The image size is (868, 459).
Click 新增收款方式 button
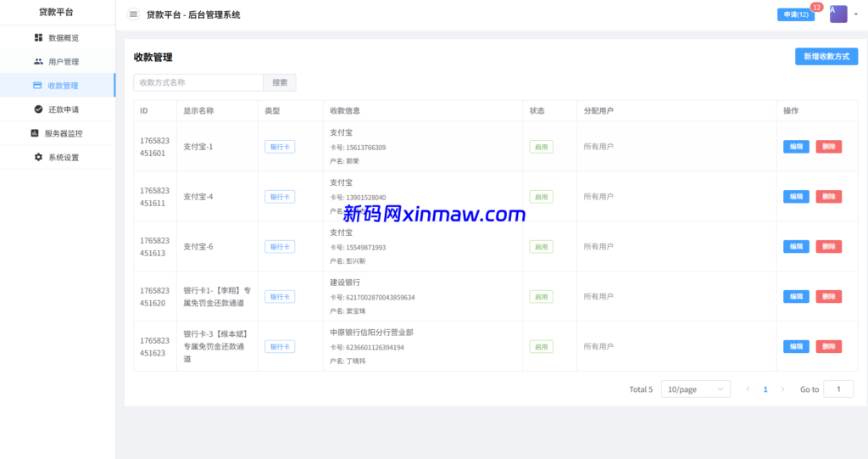826,57
